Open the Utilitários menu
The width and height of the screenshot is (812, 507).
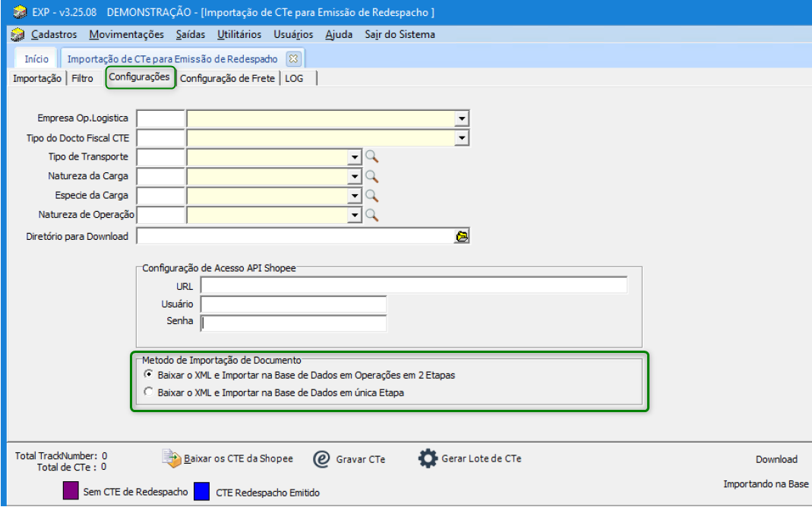239,35
